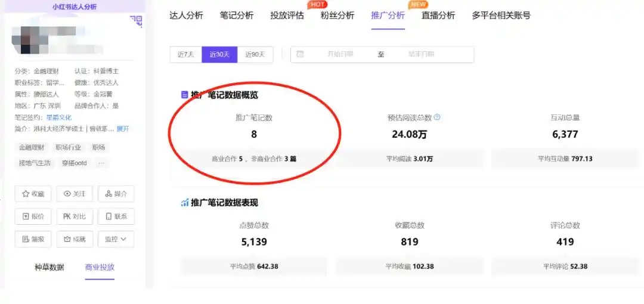Switch to the 达人分析 tab
The height and width of the screenshot is (304, 644).
(x=186, y=15)
